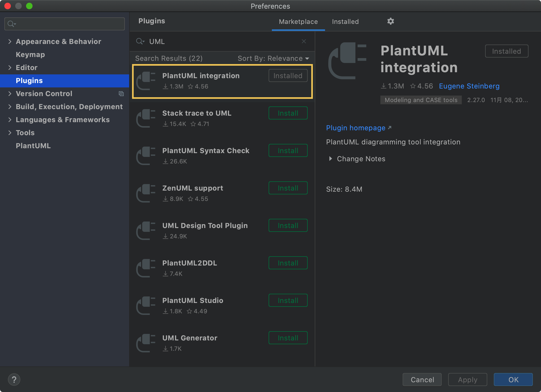Click PlantUML diagramming tool integration description
Image resolution: width=541 pixels, height=392 pixels.
(x=393, y=142)
